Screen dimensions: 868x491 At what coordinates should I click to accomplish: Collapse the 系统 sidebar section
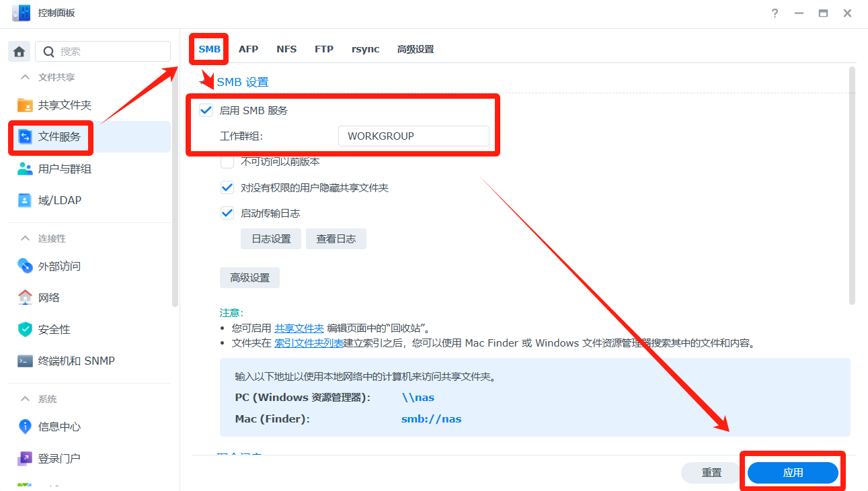[26, 399]
